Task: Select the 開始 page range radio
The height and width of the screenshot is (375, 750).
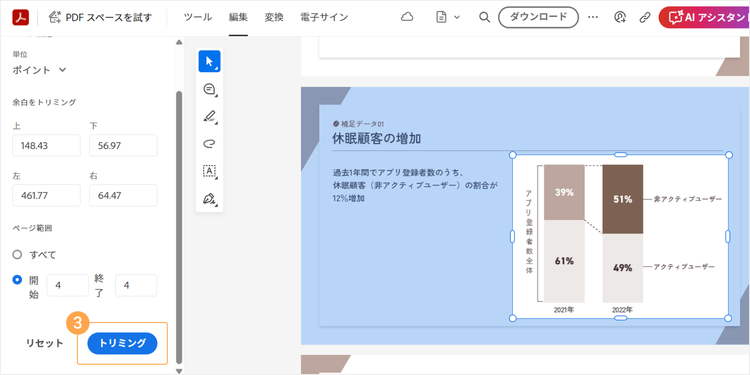Action: tap(18, 279)
